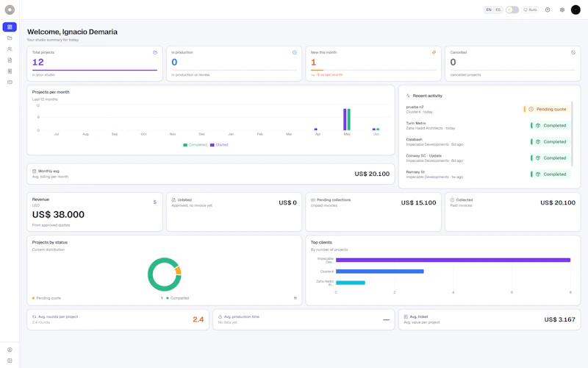Screen dimensions: 588x368
Task: Toggle the light/dark theme switch
Action: point(512,10)
